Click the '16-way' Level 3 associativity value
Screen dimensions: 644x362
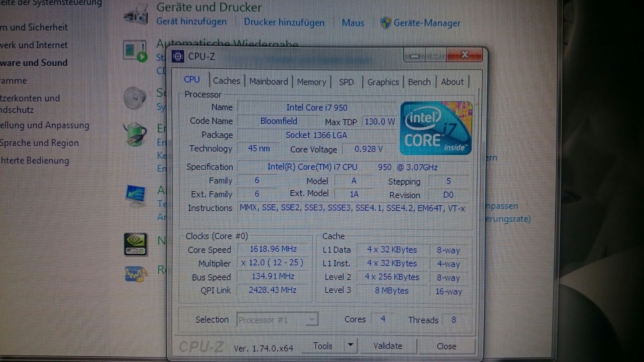(x=449, y=291)
